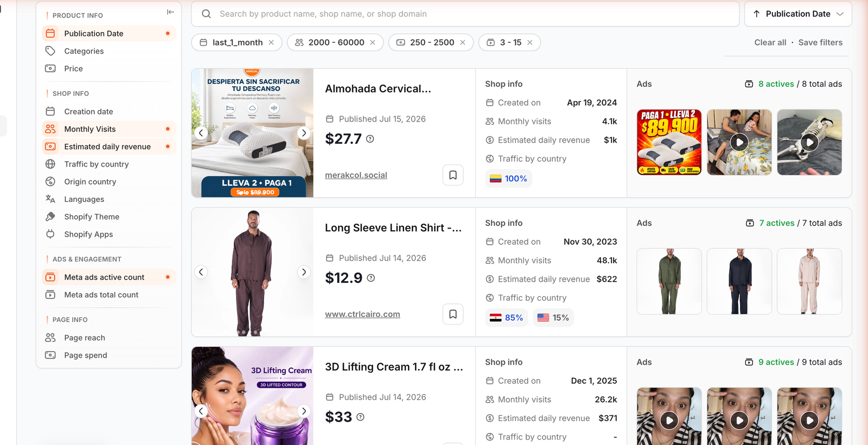Click the $12.9 price info icon
This screenshot has width=868, height=445.
371,278
